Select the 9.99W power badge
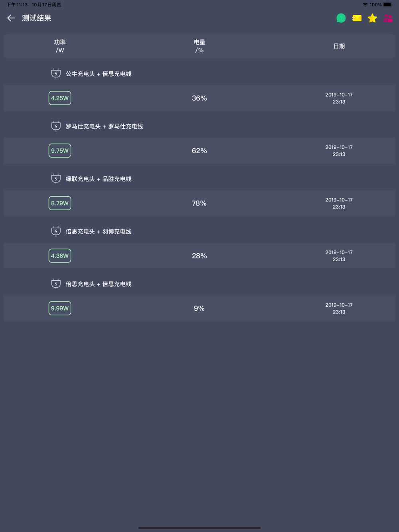This screenshot has height=532, width=399. (60, 308)
